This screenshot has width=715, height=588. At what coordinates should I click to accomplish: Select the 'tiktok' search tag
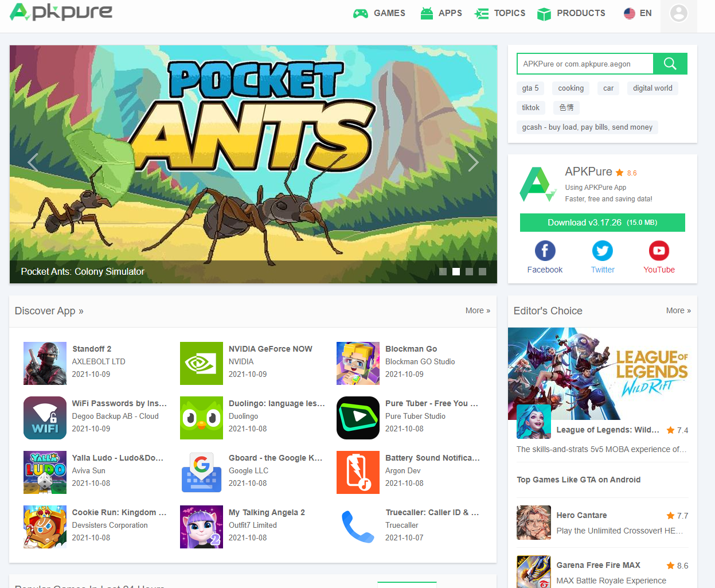[x=530, y=108]
